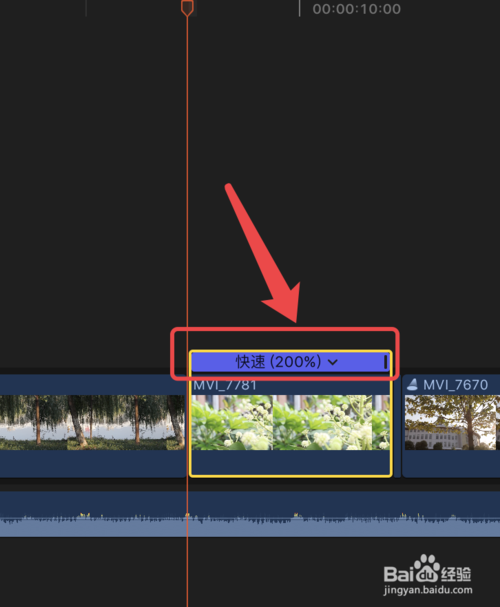Screen dimensions: 500x607
Task: Select the willow trees clip thumbnail
Action: click(92, 422)
